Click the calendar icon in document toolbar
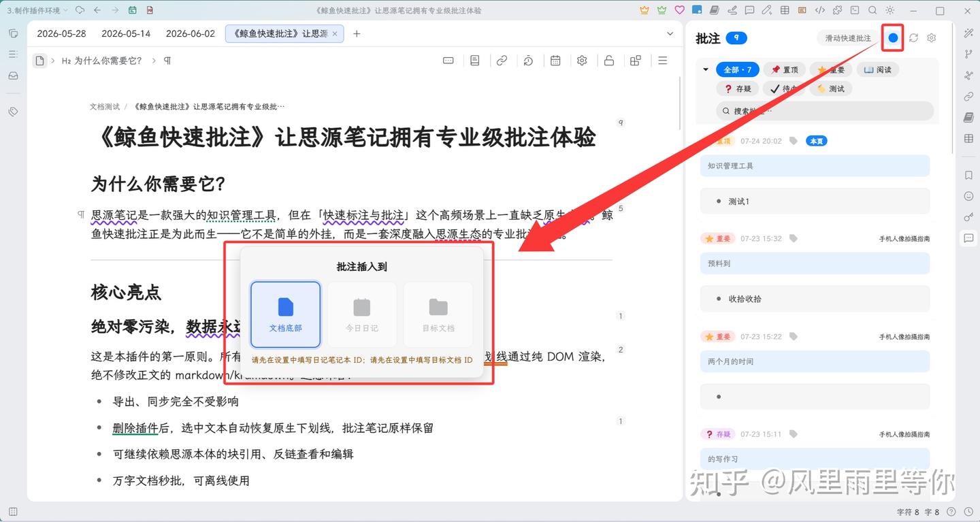Screen dimensions: 980x522 (555, 61)
